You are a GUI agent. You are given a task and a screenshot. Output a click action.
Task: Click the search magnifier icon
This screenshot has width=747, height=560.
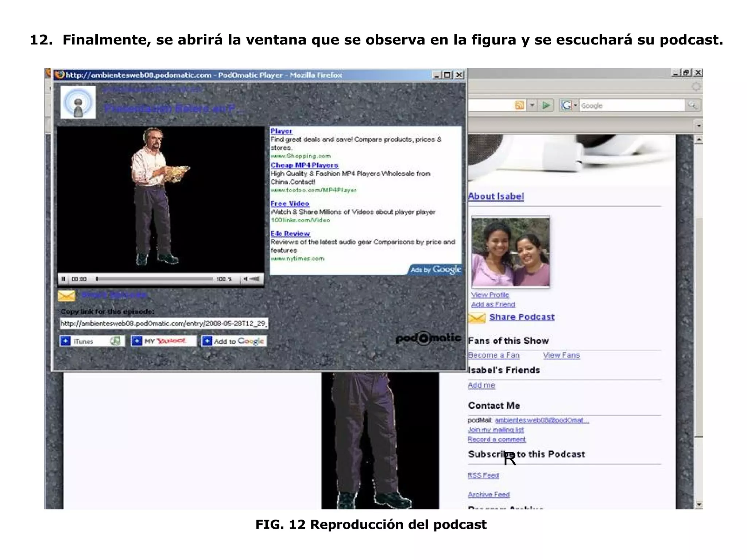coord(692,105)
